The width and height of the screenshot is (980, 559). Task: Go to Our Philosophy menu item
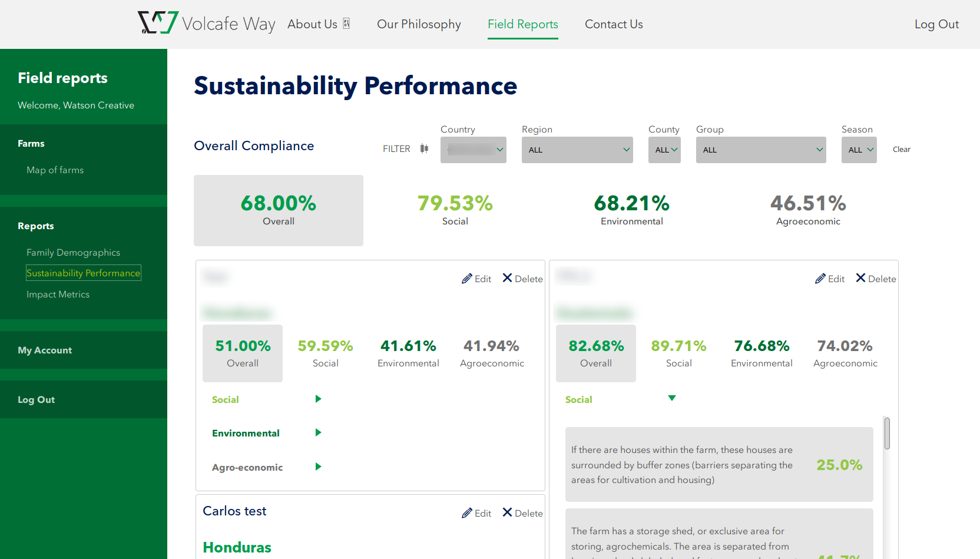419,24
